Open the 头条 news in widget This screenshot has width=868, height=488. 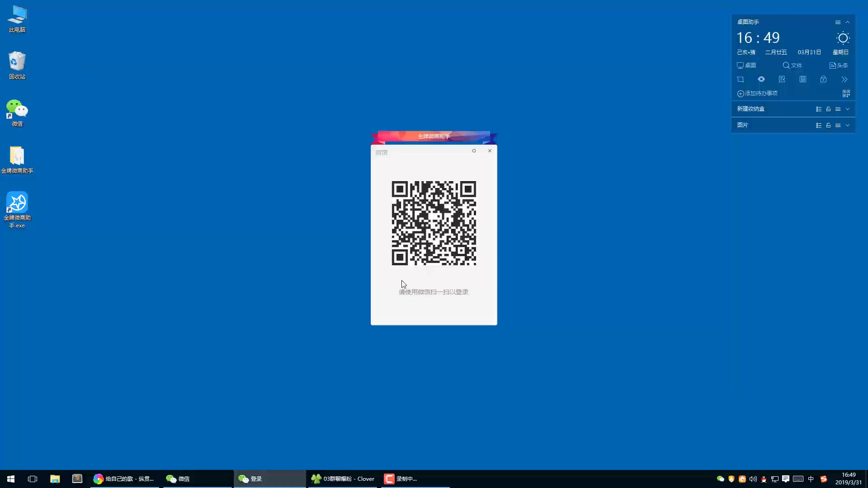click(839, 66)
